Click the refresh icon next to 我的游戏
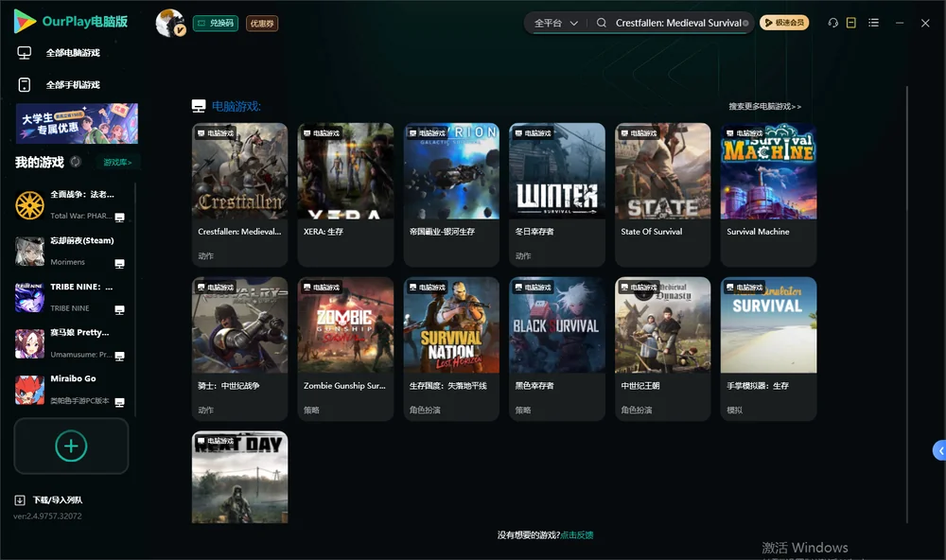The width and height of the screenshot is (946, 560). tap(76, 162)
